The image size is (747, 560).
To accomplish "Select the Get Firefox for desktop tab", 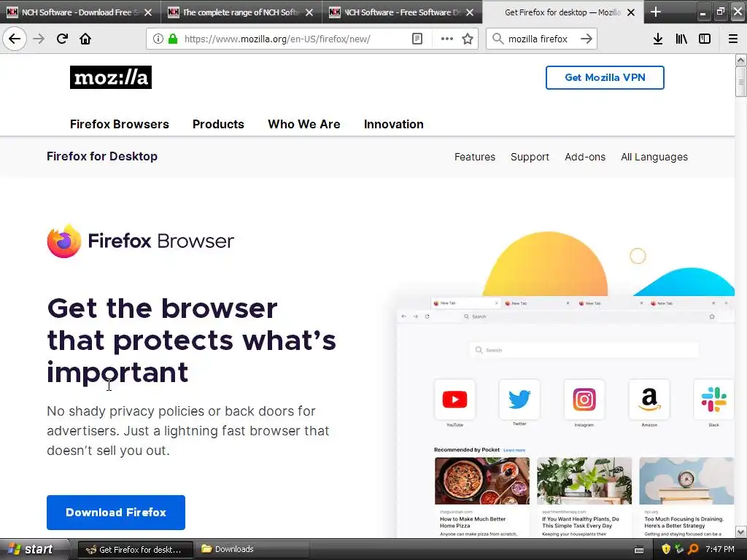I will (x=562, y=12).
